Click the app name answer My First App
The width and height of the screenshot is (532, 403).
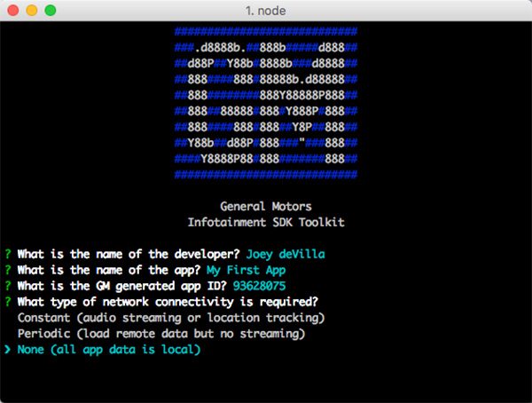tap(246, 271)
